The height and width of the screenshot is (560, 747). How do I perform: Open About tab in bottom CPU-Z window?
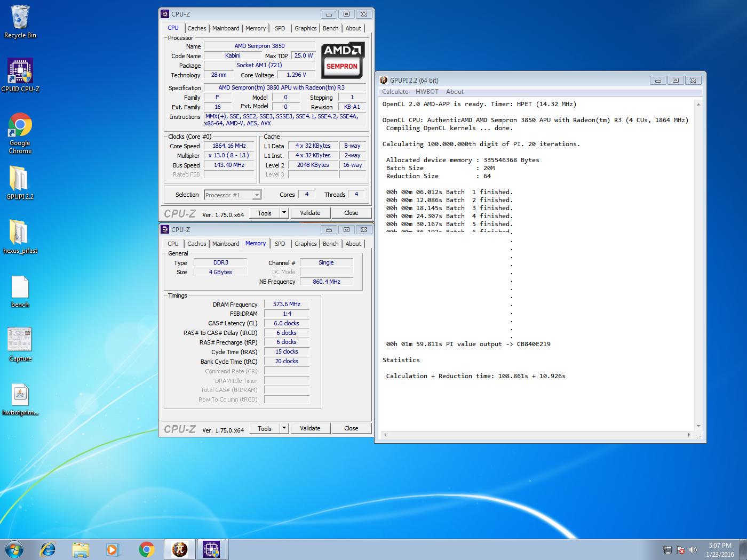353,244
